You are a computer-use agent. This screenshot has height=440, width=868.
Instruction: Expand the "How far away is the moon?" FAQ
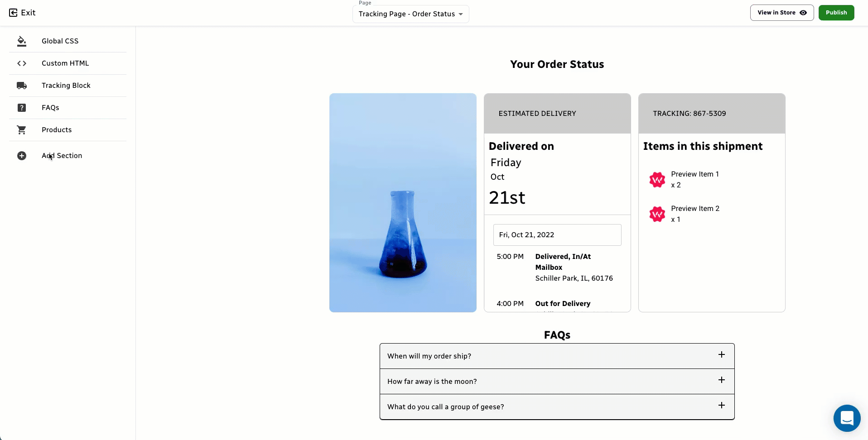[721, 380]
